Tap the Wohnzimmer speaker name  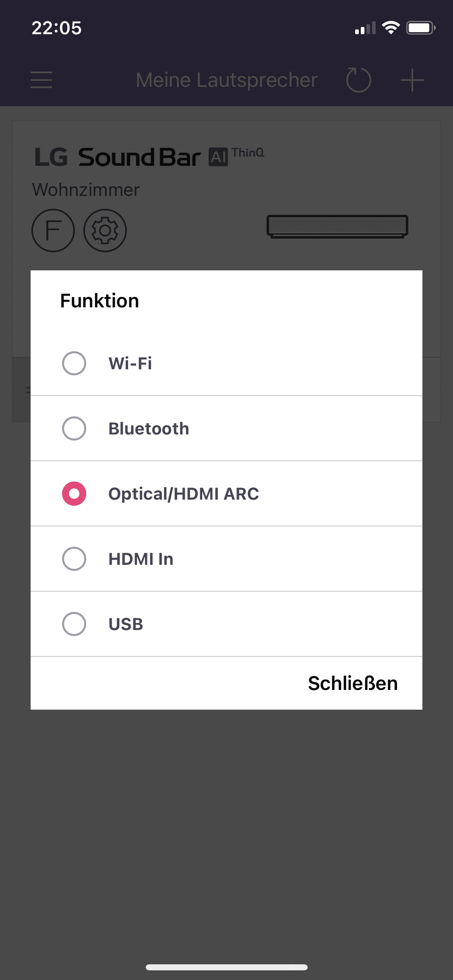(86, 189)
